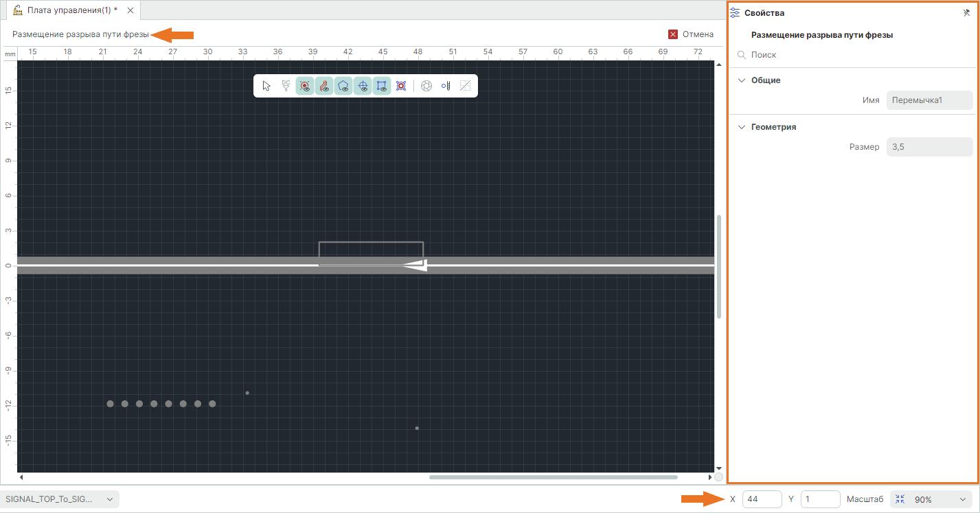Click the fit-to-screen arrows icon near 90%
Image resolution: width=980 pixels, height=513 pixels.
(x=901, y=499)
